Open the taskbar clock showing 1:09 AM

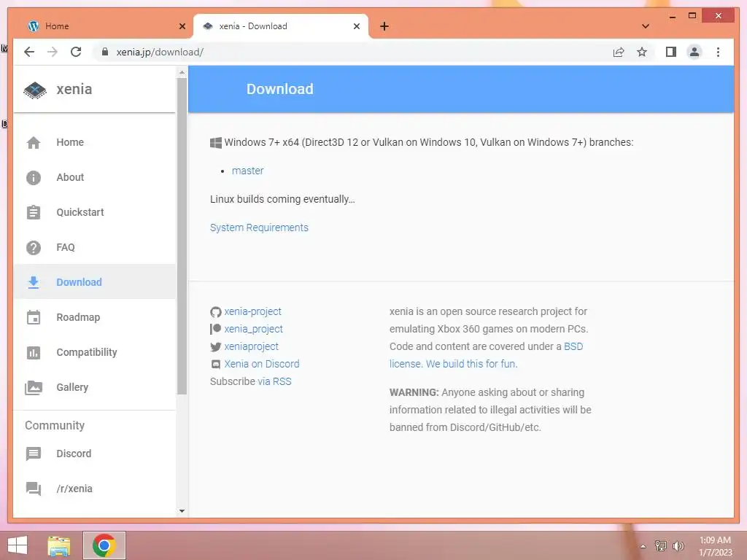(x=715, y=546)
